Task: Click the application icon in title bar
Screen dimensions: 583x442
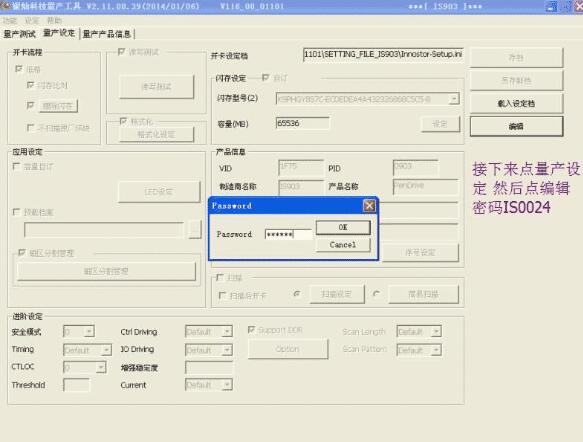Action: click(x=5, y=6)
